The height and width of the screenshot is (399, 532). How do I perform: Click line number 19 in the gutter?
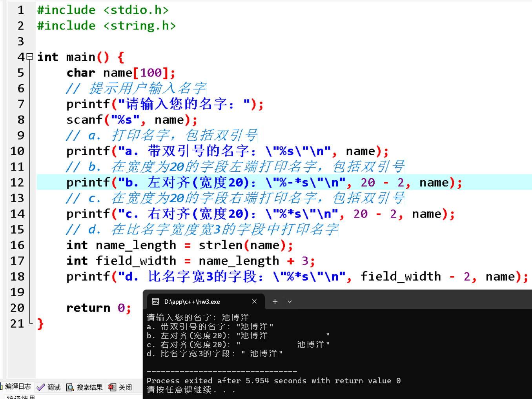17,292
